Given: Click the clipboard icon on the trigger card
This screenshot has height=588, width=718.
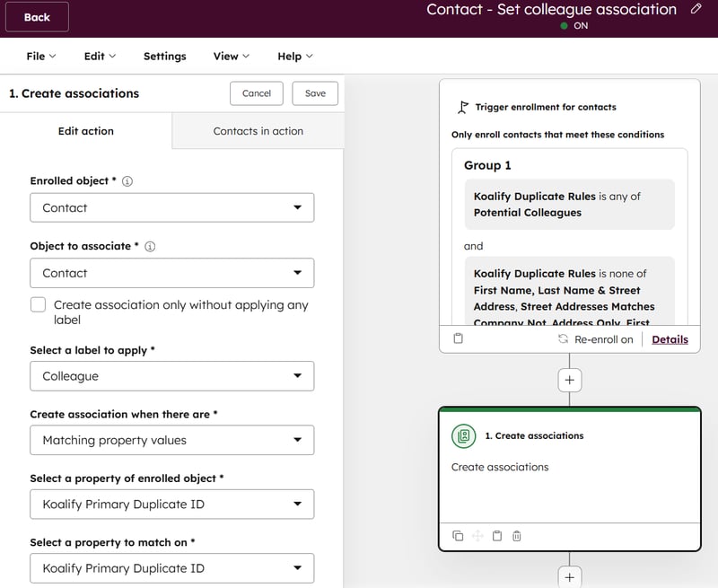Looking at the screenshot, I should [459, 338].
